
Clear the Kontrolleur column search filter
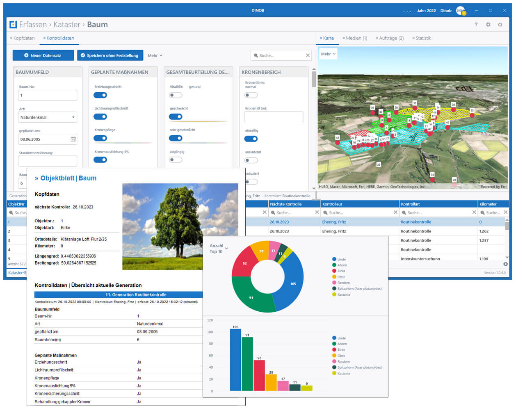point(395,212)
